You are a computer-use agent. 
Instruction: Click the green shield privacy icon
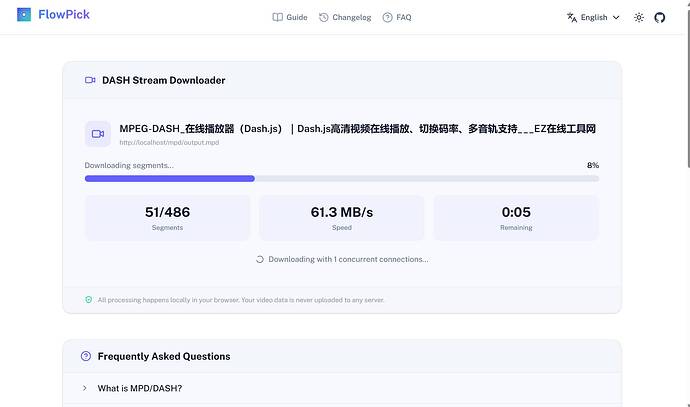tap(88, 300)
